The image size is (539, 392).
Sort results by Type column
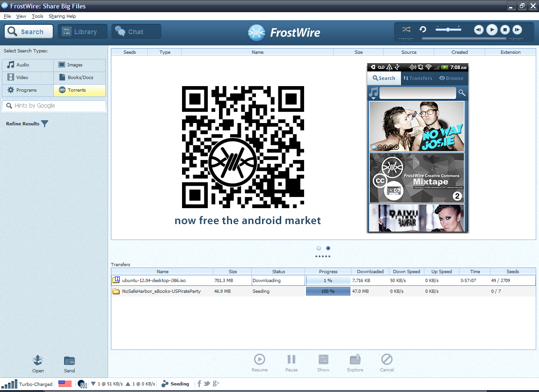(165, 52)
